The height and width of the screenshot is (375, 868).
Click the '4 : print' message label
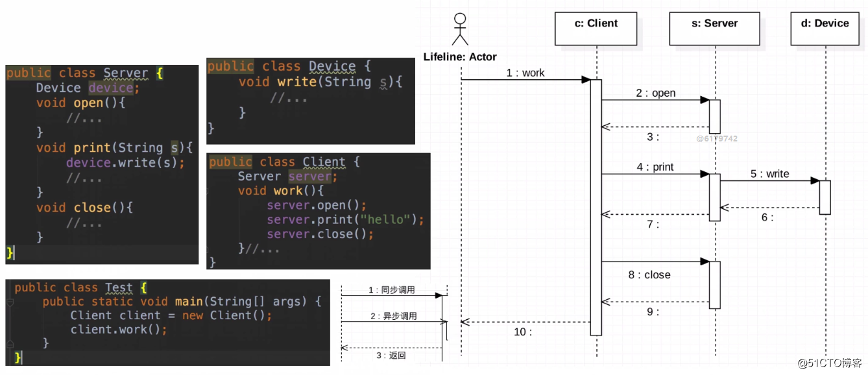[655, 167]
